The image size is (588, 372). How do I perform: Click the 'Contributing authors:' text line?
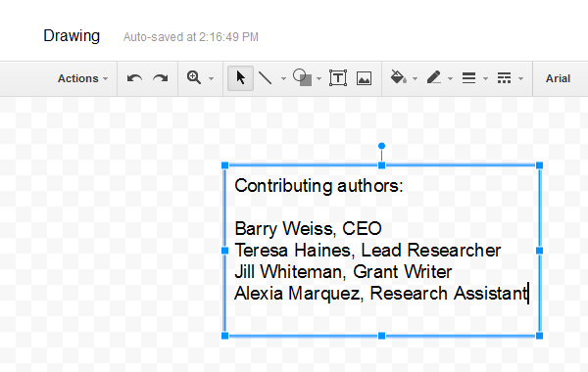[x=318, y=186]
